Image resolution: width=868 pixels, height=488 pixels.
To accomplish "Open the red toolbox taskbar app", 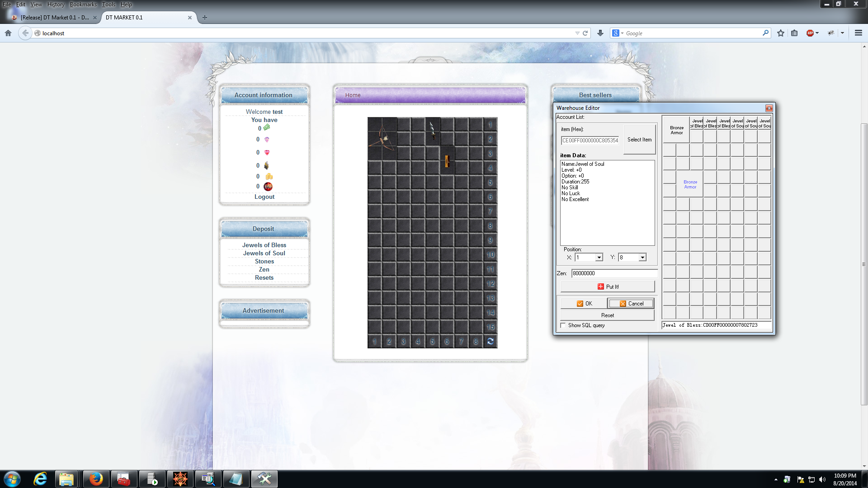I will pyautogui.click(x=123, y=479).
